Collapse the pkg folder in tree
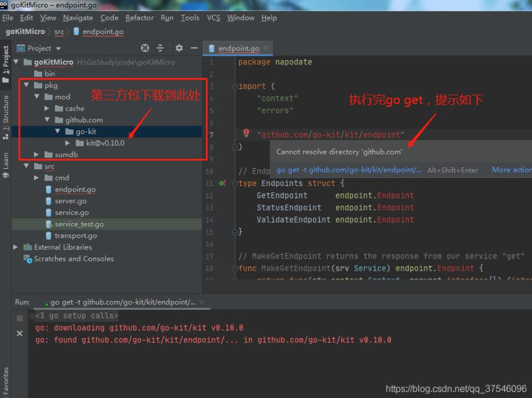The image size is (532, 398). pos(27,85)
